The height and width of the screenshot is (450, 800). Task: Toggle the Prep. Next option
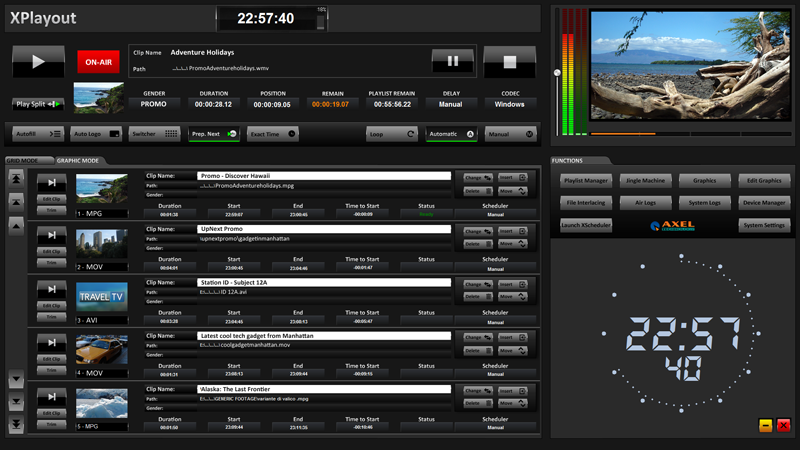pyautogui.click(x=214, y=133)
